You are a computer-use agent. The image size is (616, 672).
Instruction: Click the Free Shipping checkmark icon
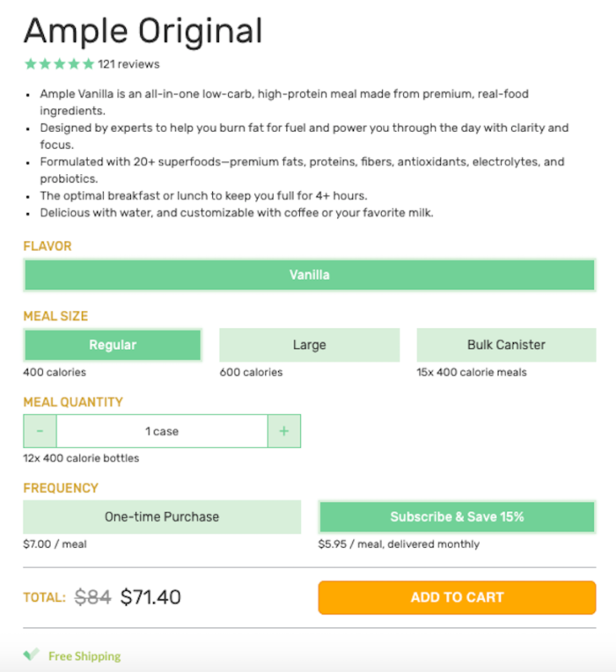(31, 655)
